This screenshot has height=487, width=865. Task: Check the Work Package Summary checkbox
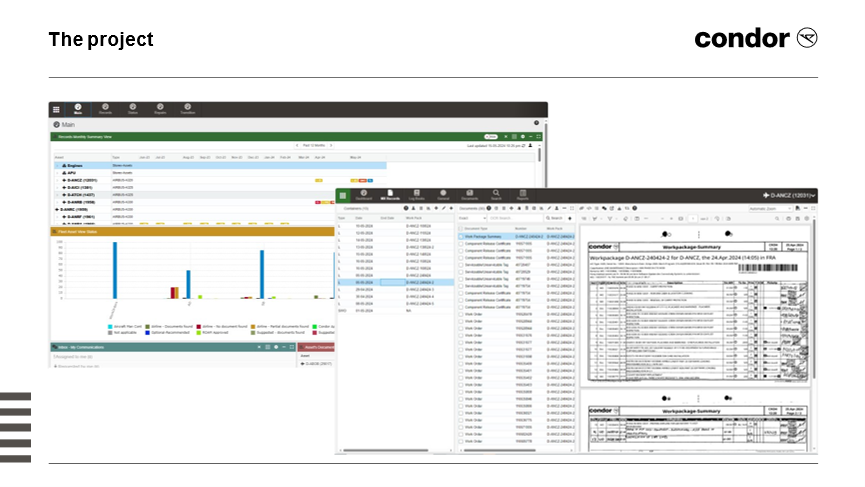point(461,237)
